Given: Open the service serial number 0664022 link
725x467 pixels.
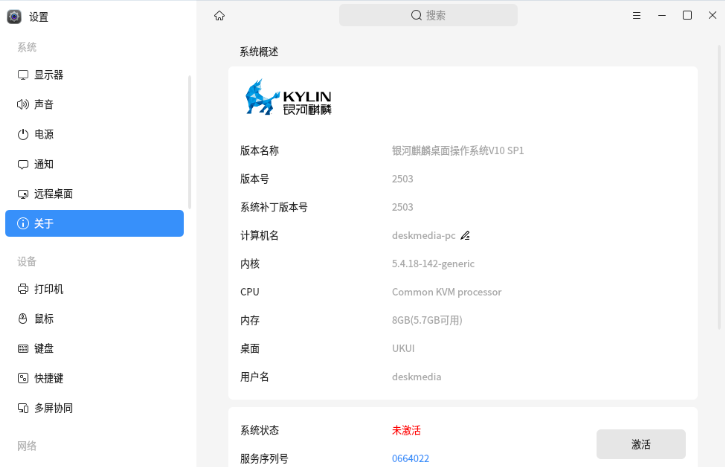Looking at the screenshot, I should click(411, 458).
